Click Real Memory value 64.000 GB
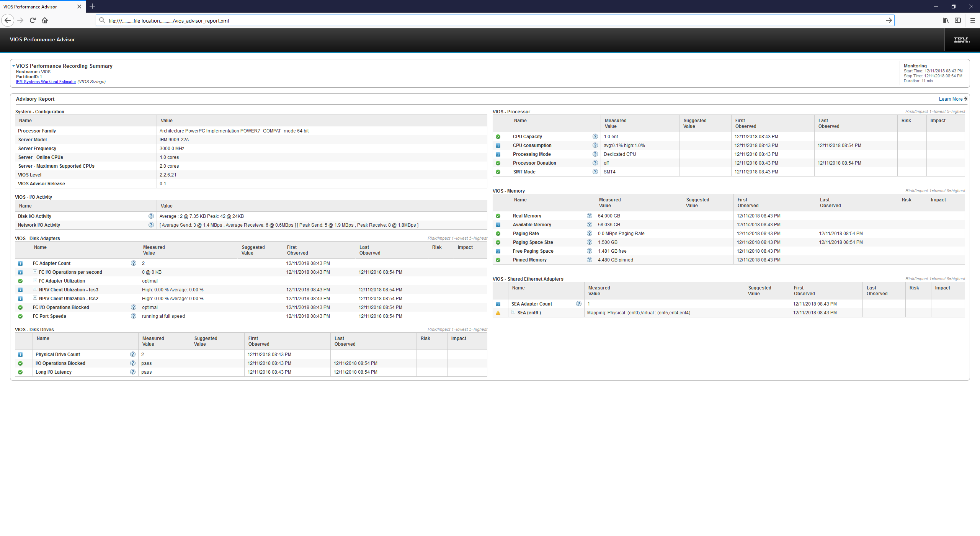 point(609,216)
